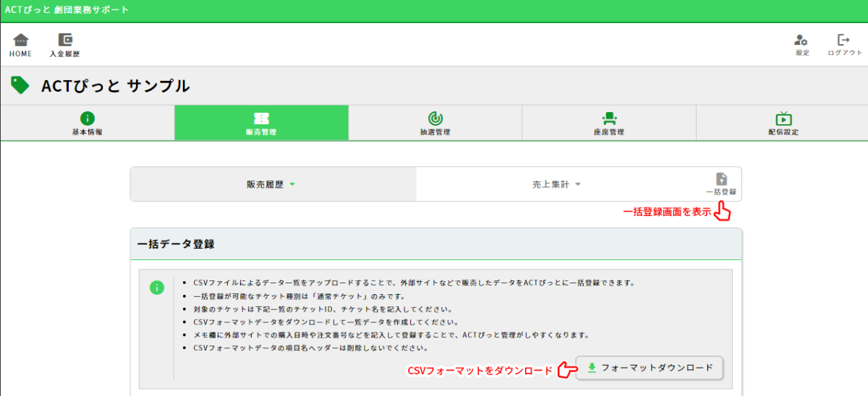
Task: Click the ACTぴっと 劇団業務サポート header title
Action: point(67,10)
